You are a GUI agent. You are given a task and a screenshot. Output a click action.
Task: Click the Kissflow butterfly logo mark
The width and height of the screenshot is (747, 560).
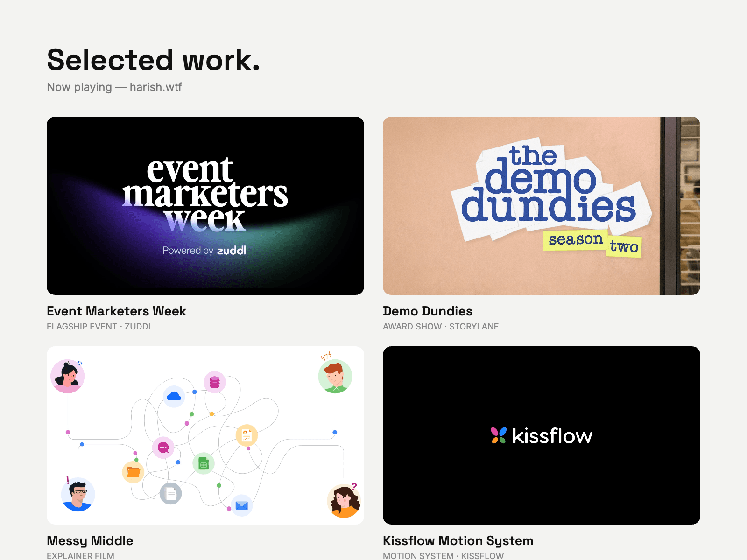[499, 435]
